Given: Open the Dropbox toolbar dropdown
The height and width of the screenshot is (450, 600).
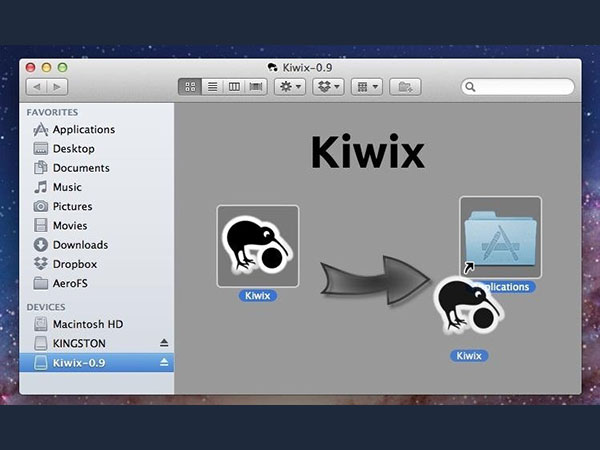Looking at the screenshot, I should (329, 87).
